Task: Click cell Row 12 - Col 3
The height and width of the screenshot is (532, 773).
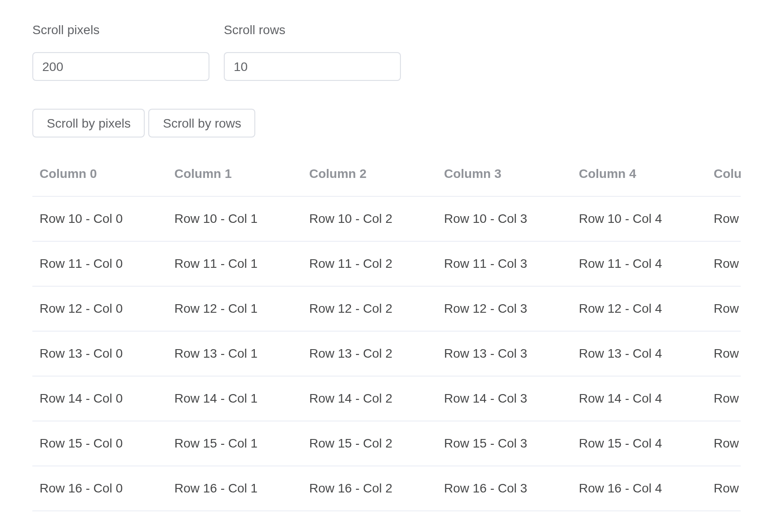Action: click(x=504, y=309)
